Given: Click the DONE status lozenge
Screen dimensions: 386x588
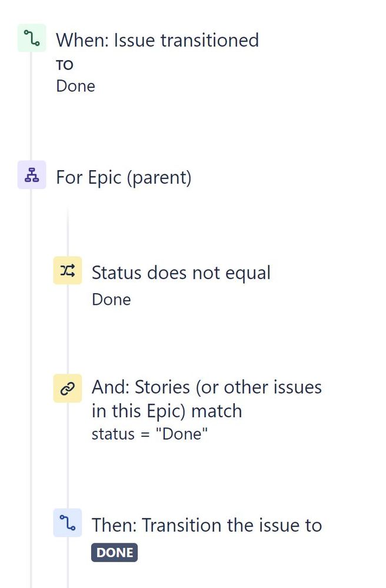Looking at the screenshot, I should point(114,552).
